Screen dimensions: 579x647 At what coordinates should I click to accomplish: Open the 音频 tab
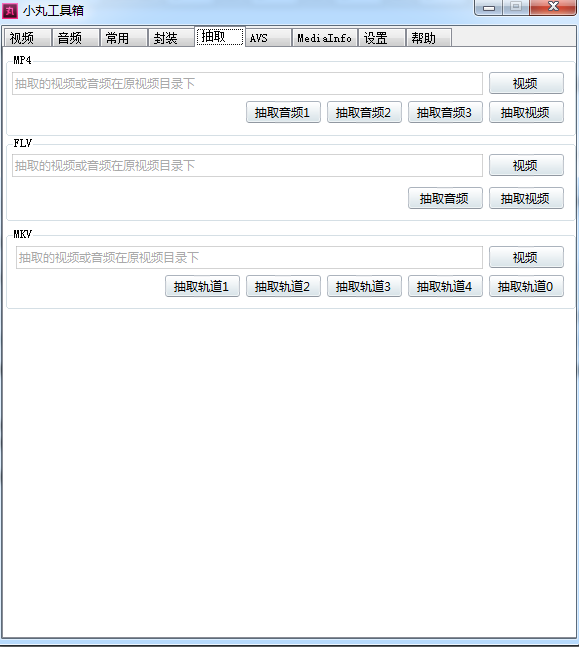pos(76,38)
